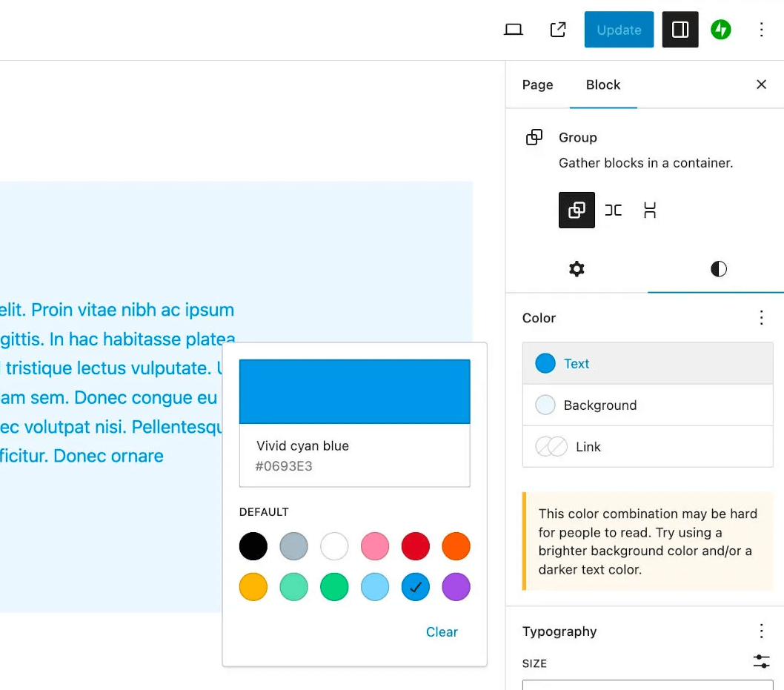Open the Link color setting
The width and height of the screenshot is (784, 690).
648,446
